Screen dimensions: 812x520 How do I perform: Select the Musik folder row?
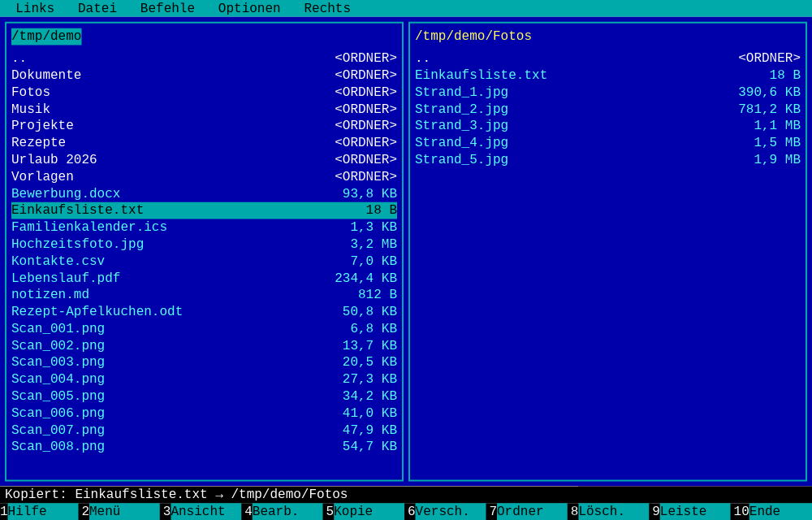pyautogui.click(x=204, y=109)
